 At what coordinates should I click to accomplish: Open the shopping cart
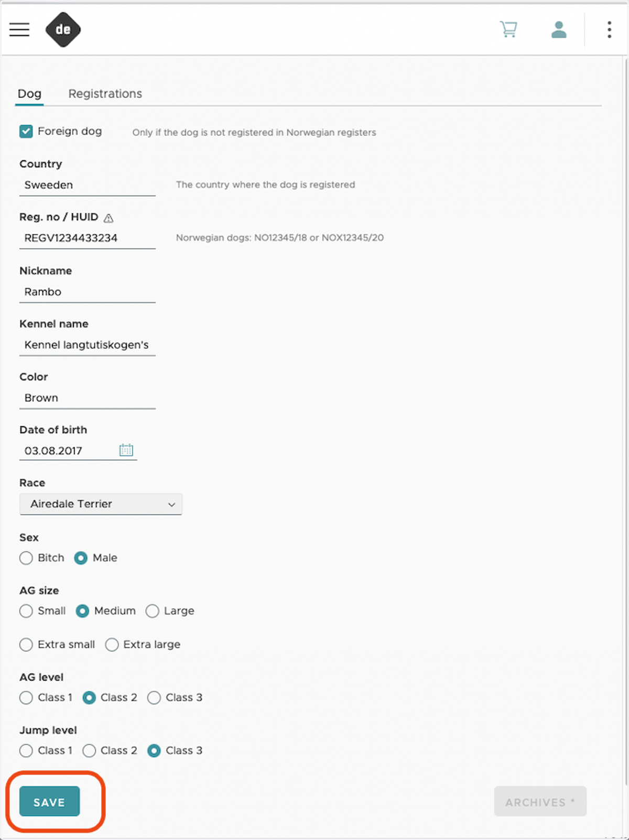click(x=508, y=29)
